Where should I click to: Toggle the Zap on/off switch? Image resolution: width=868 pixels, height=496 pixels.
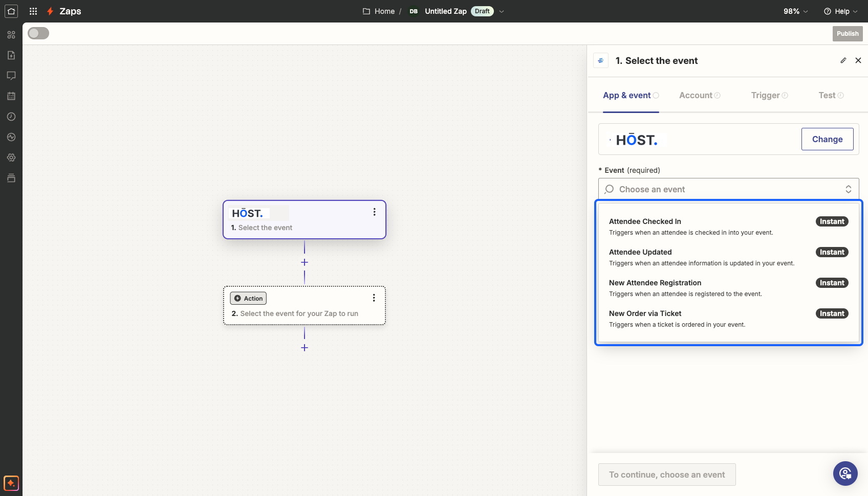click(x=38, y=33)
